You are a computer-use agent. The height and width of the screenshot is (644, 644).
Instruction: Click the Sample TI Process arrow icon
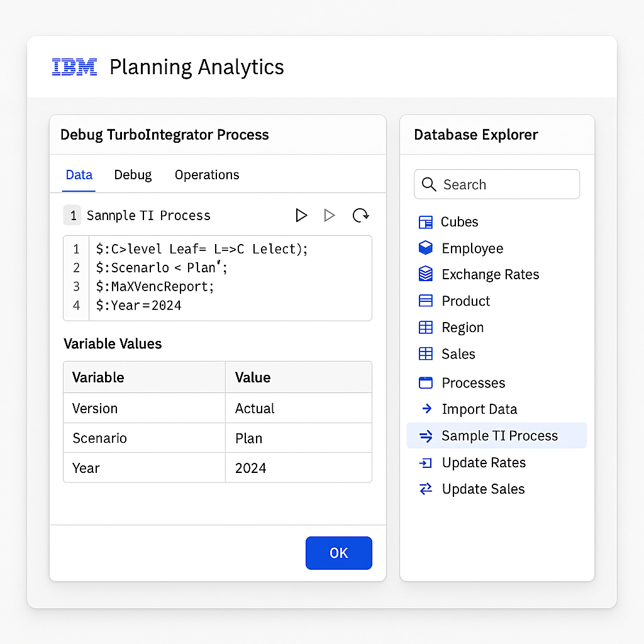(426, 436)
